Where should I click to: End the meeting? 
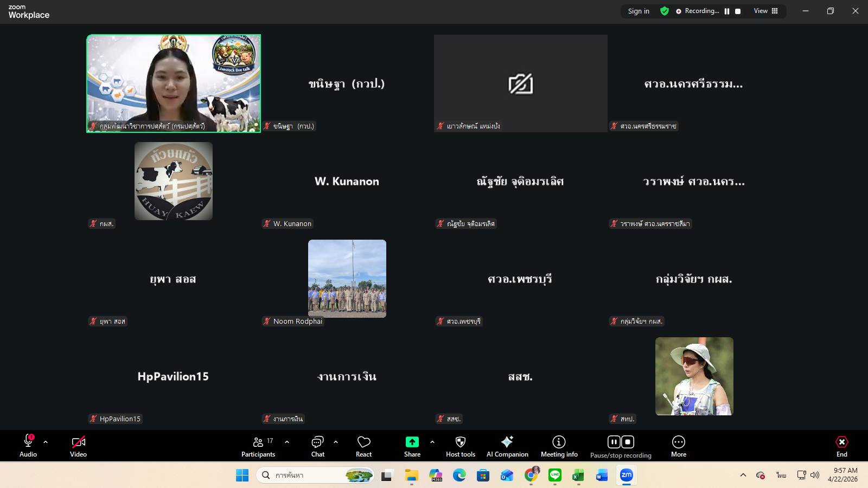coord(841,446)
